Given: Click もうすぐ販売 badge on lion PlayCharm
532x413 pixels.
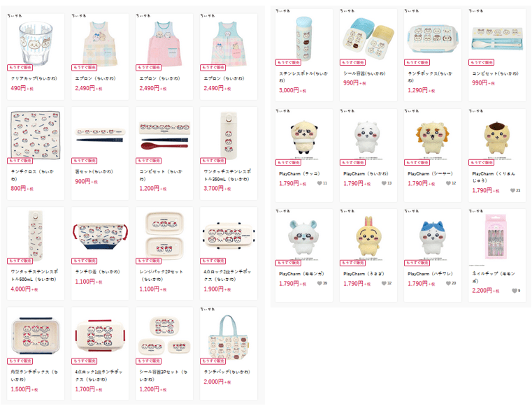Looking at the screenshot, I should click(417, 163).
